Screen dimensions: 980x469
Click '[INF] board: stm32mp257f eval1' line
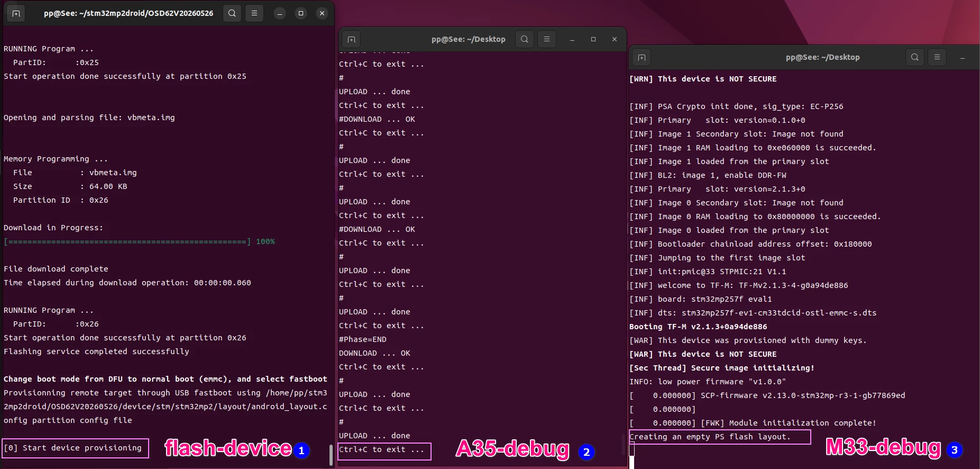coord(701,299)
